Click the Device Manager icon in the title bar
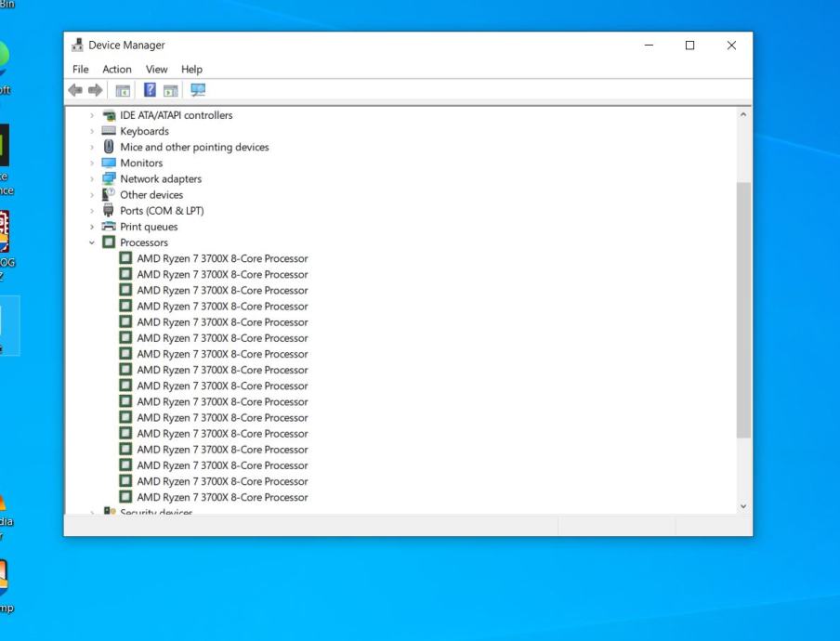Viewport: 840px width, 641px height. [77, 45]
